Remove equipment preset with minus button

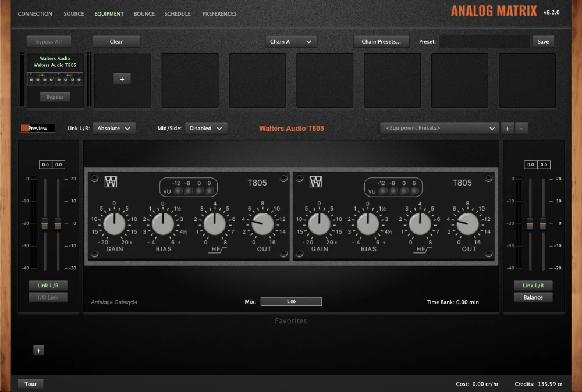(521, 129)
